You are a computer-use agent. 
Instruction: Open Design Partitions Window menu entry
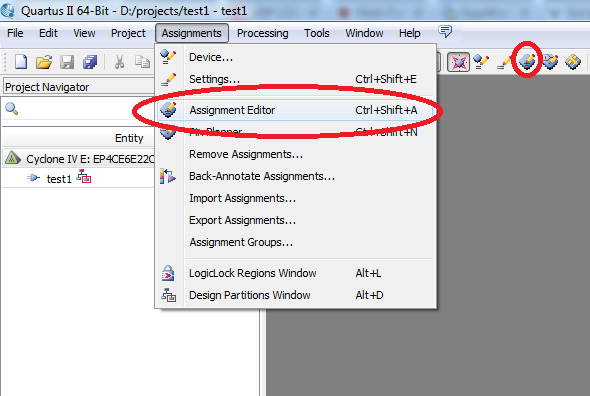click(x=296, y=295)
